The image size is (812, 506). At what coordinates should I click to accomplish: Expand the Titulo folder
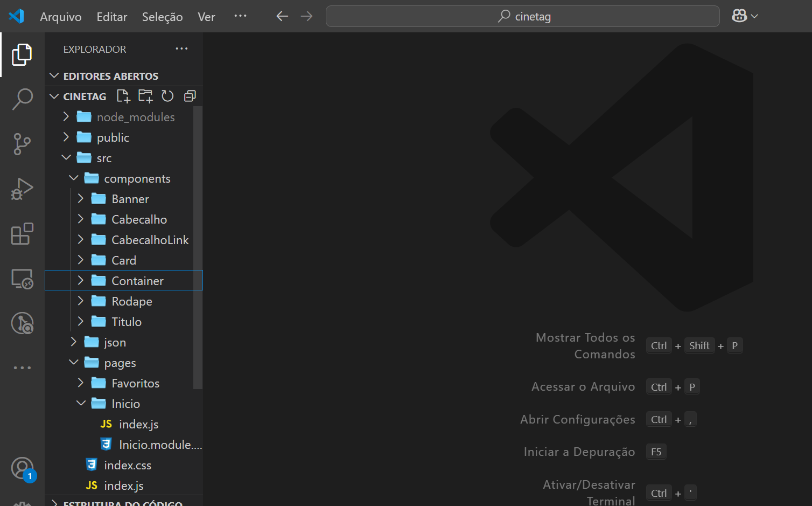[x=119, y=322]
